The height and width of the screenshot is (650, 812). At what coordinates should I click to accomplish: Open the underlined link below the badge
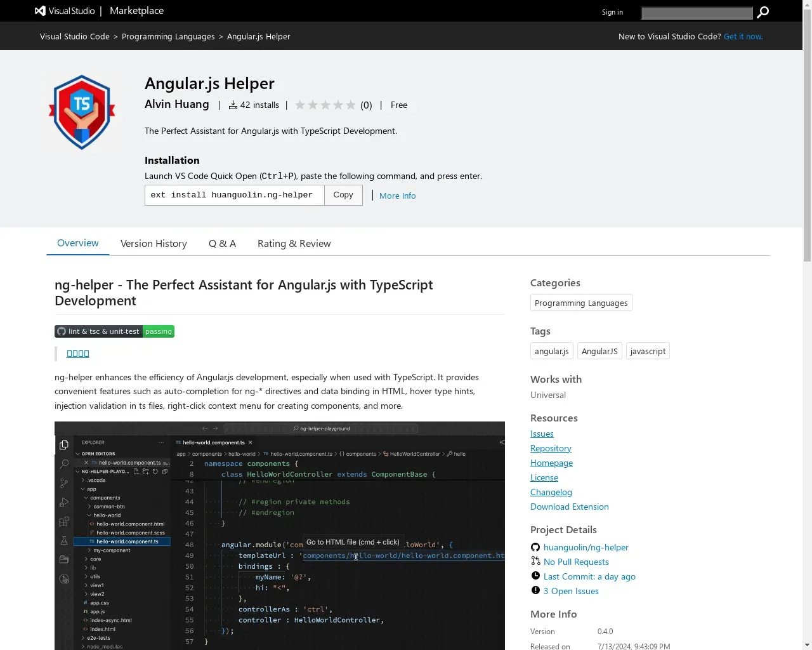coord(78,354)
